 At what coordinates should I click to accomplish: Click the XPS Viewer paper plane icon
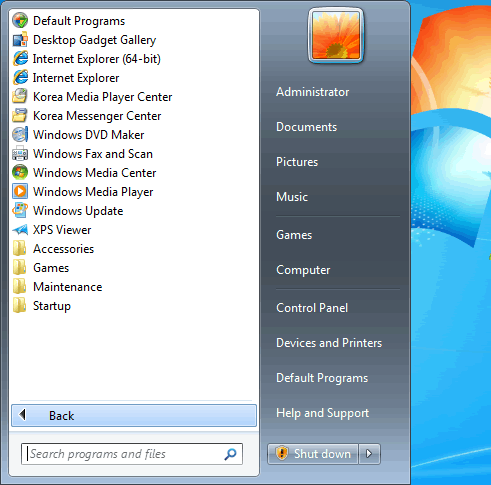pyautogui.click(x=20, y=230)
